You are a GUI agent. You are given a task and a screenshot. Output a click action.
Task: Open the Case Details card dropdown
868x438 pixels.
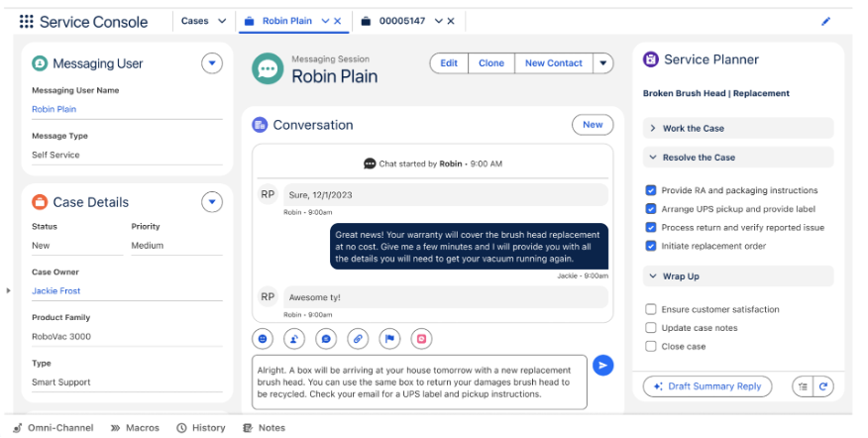coord(212,202)
